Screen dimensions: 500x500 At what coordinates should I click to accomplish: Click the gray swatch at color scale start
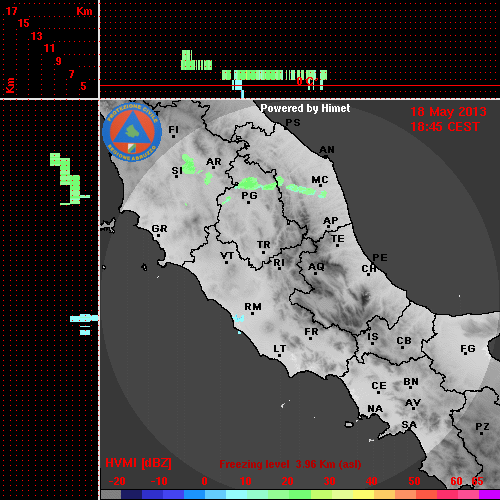(x=111, y=495)
